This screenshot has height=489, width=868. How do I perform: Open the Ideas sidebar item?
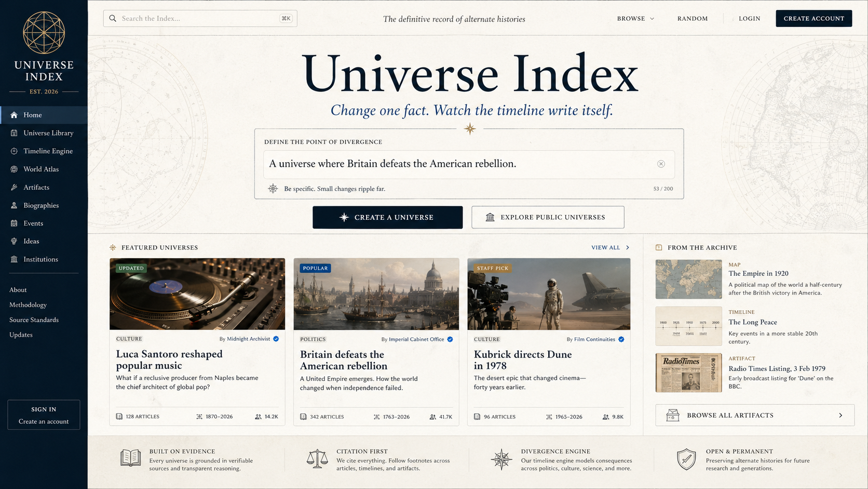[x=31, y=241]
